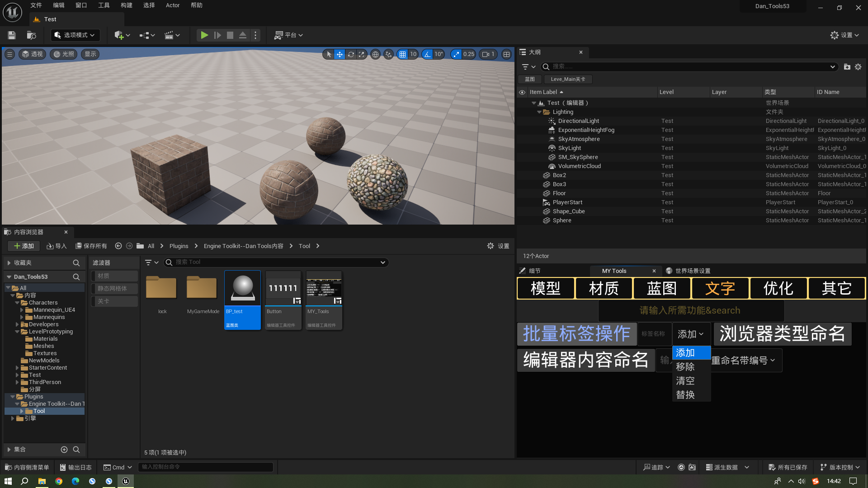Click the 添加 button in Content Browser
This screenshot has height=488, width=868.
24,246
